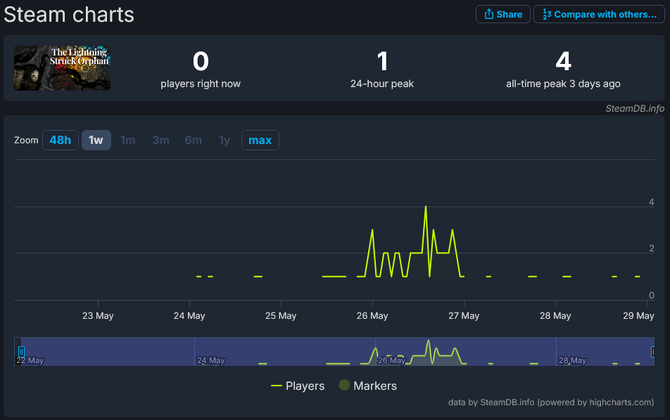Select the 48h zoom range
The image size is (670, 420).
[x=60, y=140]
